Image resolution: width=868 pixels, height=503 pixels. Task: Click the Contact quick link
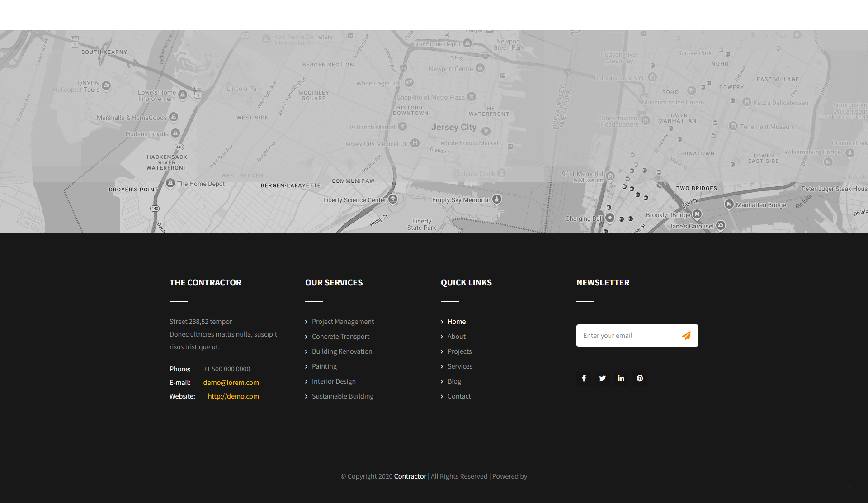point(459,395)
